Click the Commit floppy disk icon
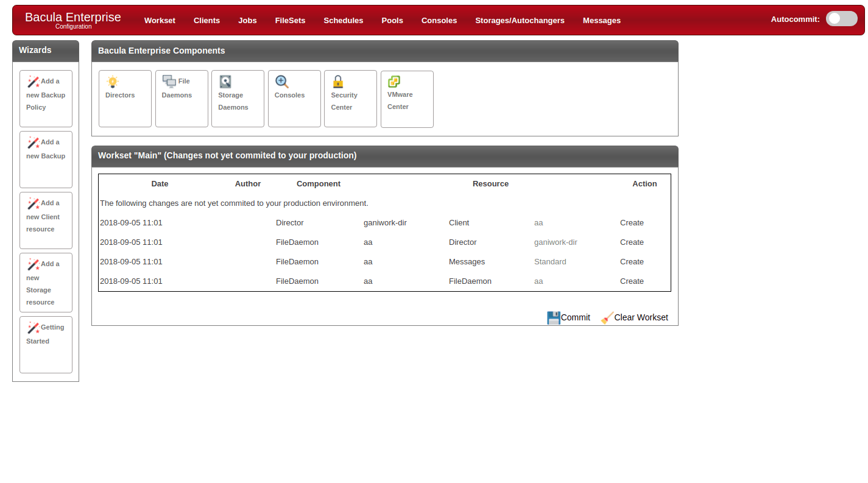868x483 pixels. pos(554,317)
